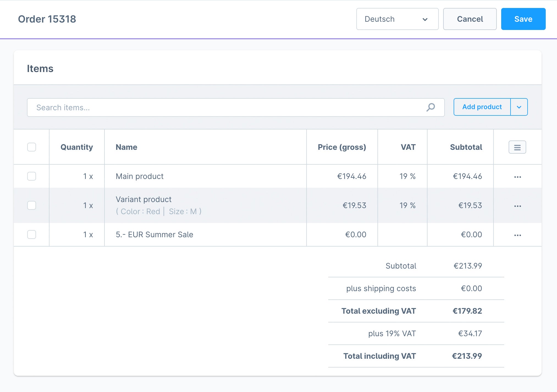This screenshot has width=557, height=392.
Task: Click the Color : Red variant option text
Action: [x=140, y=211]
